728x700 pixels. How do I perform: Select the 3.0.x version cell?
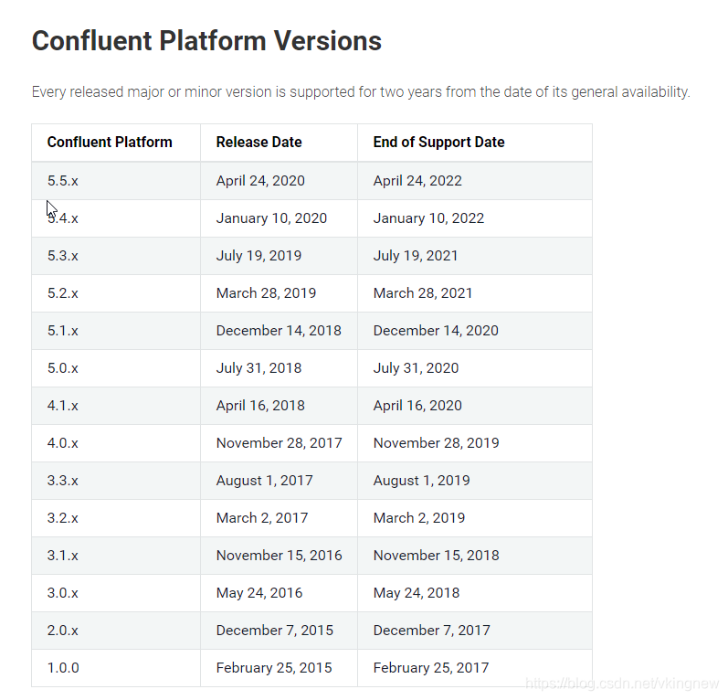point(63,592)
